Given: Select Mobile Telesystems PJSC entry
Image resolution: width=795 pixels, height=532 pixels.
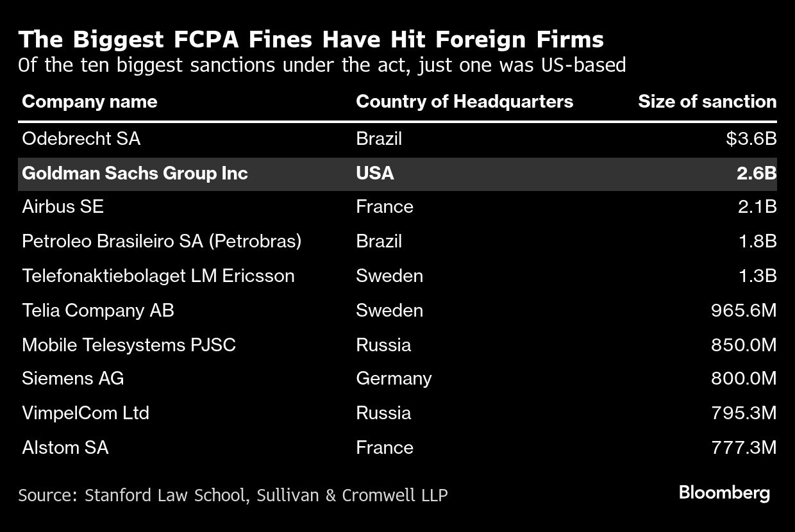Looking at the screenshot, I should [x=128, y=345].
